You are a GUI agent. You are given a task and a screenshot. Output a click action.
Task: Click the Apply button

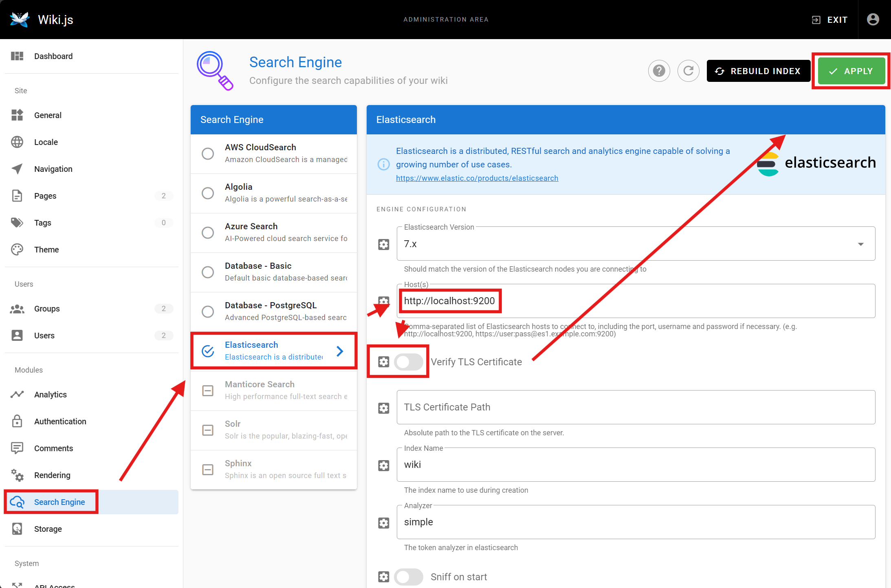coord(851,71)
